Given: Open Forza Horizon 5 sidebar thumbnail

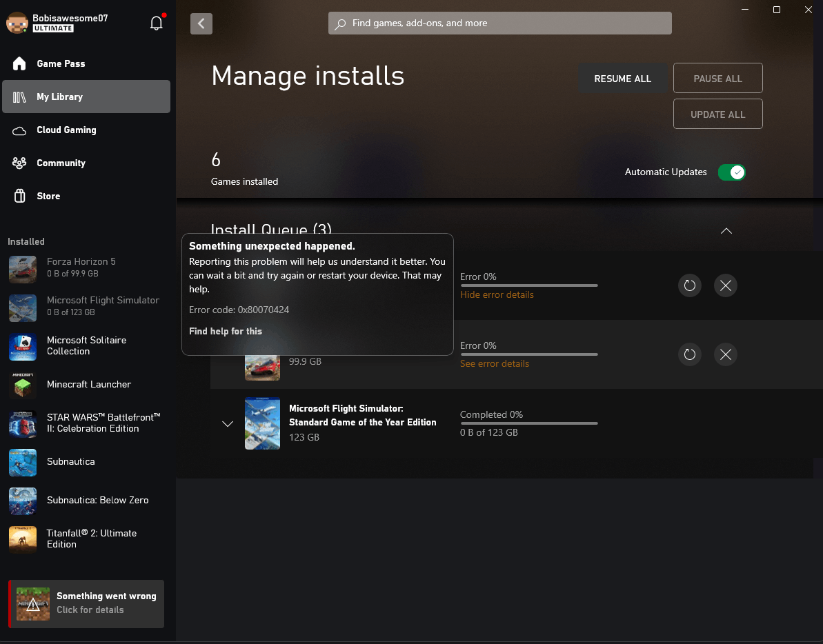Looking at the screenshot, I should 23,270.
